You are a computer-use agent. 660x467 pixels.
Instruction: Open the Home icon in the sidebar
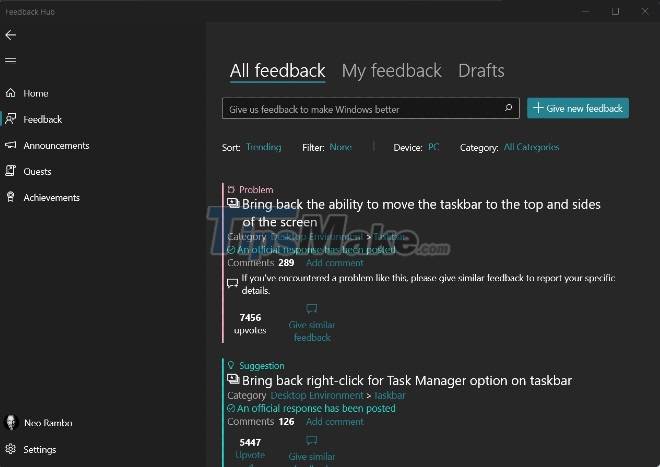(11, 93)
